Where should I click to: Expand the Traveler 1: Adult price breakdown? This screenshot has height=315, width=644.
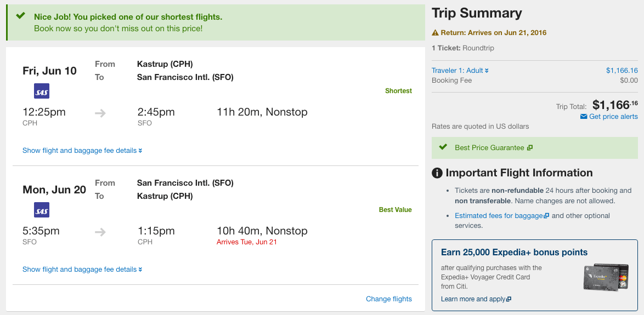[x=460, y=71]
